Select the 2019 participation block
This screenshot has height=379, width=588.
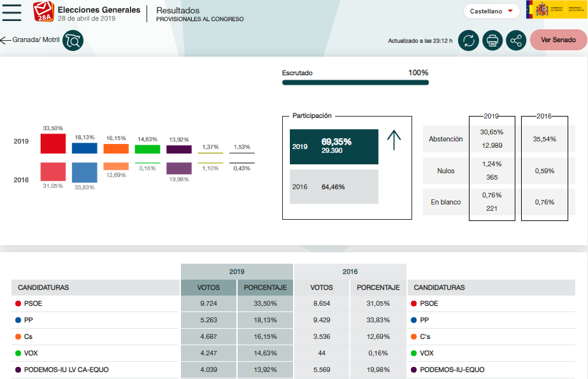[334, 147]
